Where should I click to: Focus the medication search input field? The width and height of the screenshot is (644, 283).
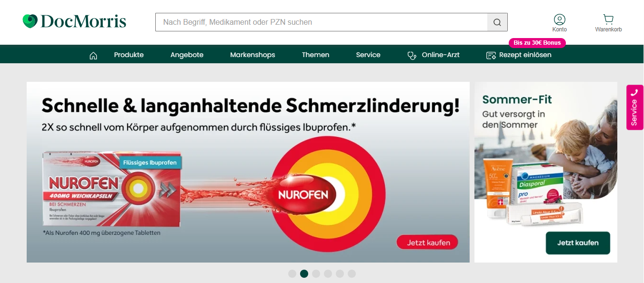click(x=322, y=22)
